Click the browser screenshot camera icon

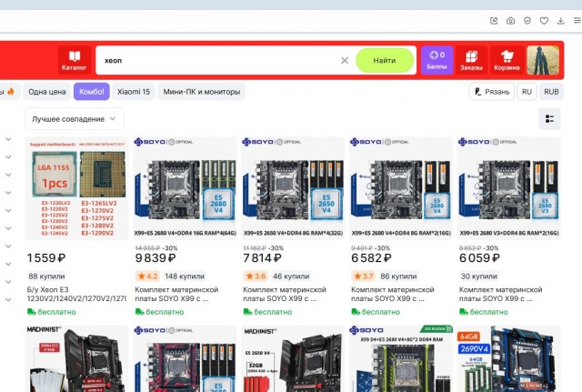[x=511, y=21]
